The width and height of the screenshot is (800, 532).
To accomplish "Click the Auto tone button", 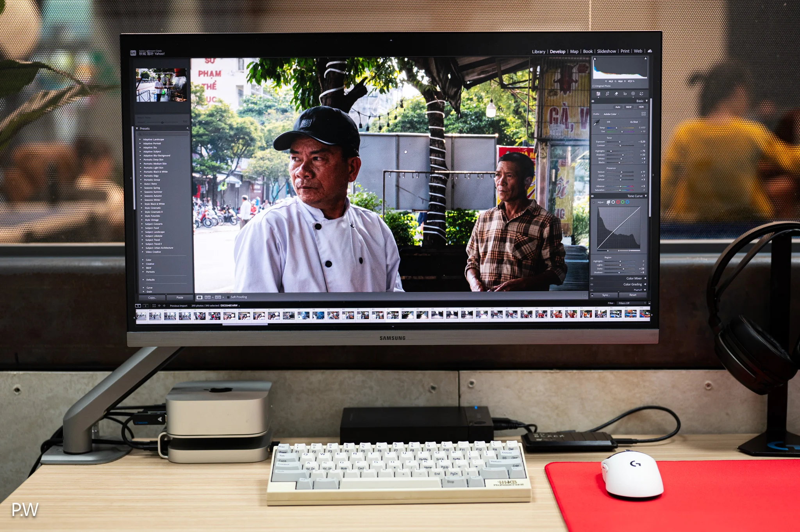I will 618,107.
